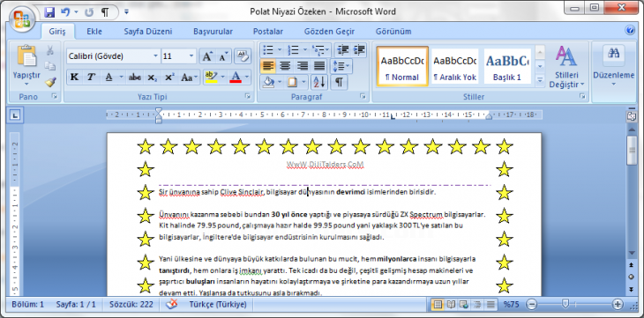Open the Postalar tab
This screenshot has height=318, width=644.
click(x=268, y=32)
